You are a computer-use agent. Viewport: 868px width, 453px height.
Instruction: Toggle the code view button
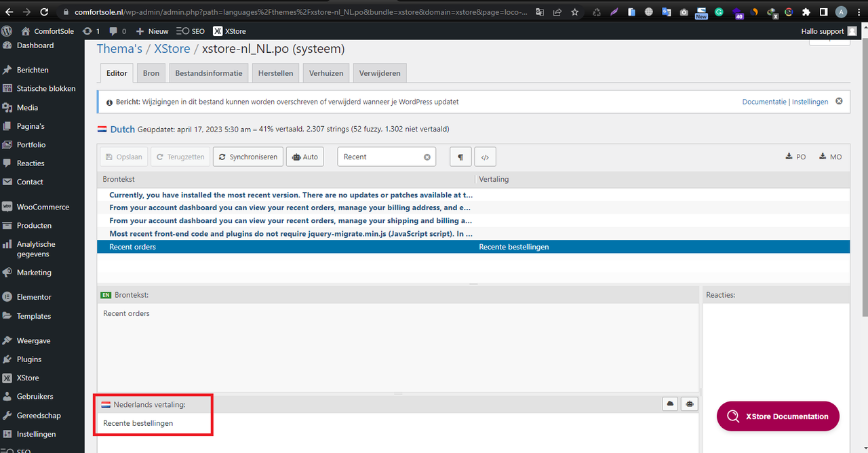pyautogui.click(x=485, y=157)
